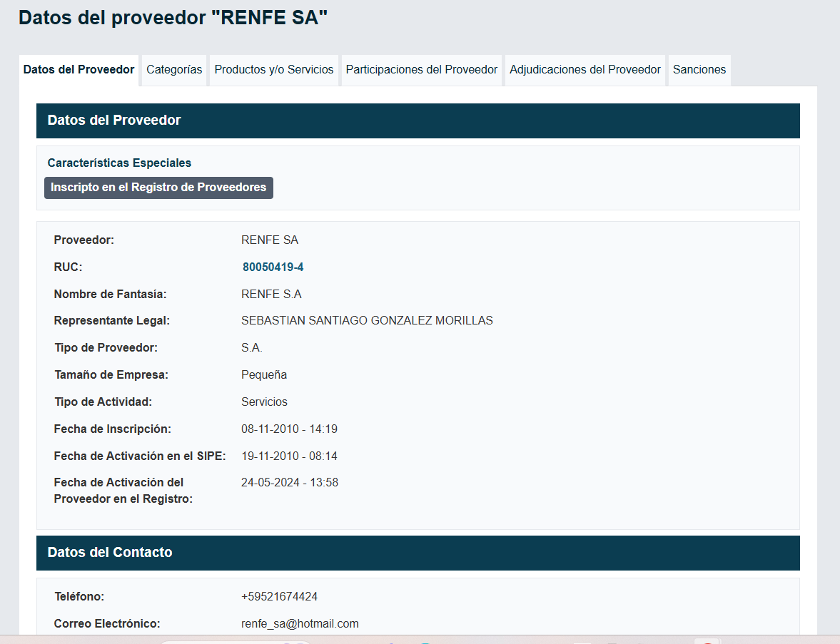This screenshot has width=840, height=644.
Task: Click the RUC label
Action: click(68, 267)
